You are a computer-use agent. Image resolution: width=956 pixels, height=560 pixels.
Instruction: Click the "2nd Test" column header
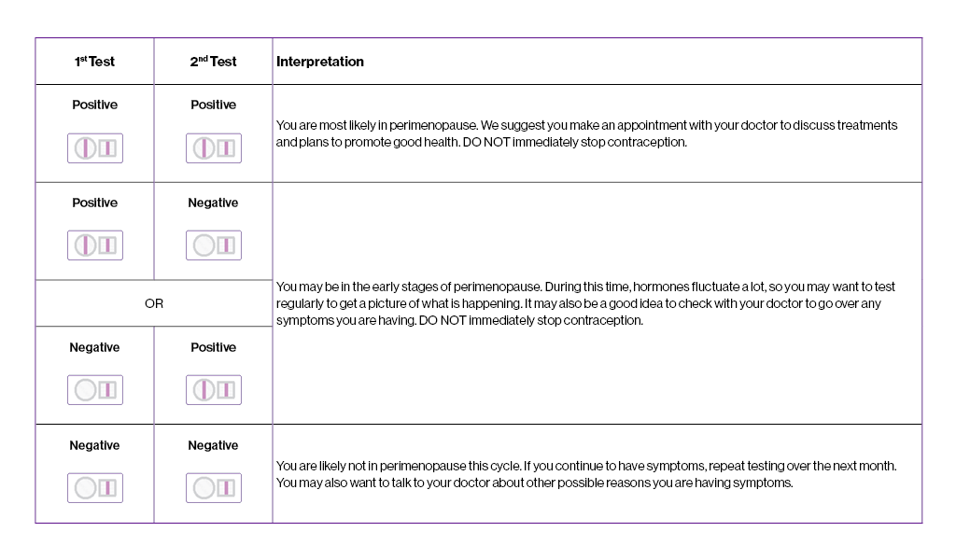pyautogui.click(x=214, y=62)
